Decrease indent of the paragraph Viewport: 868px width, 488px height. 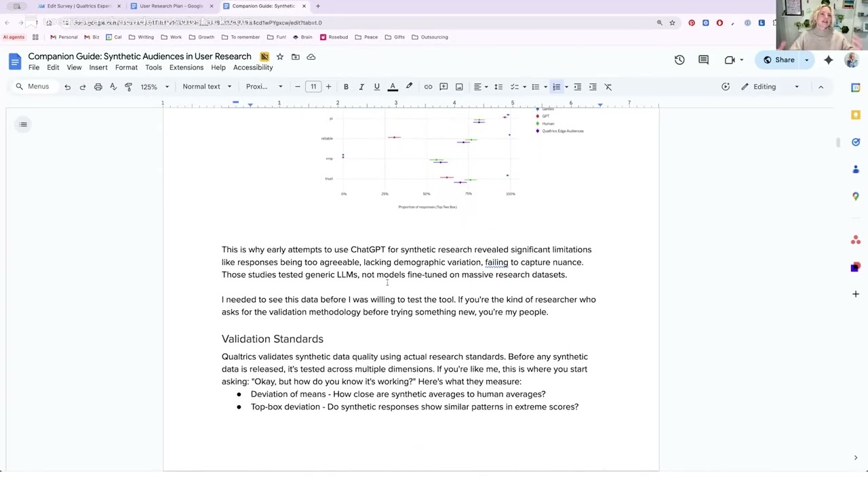(x=578, y=87)
